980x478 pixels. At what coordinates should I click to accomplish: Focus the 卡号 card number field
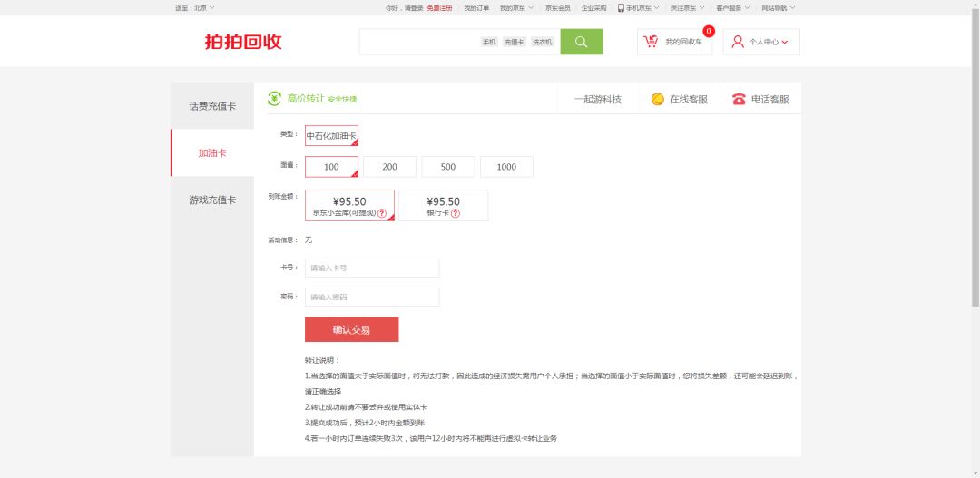coord(372,268)
